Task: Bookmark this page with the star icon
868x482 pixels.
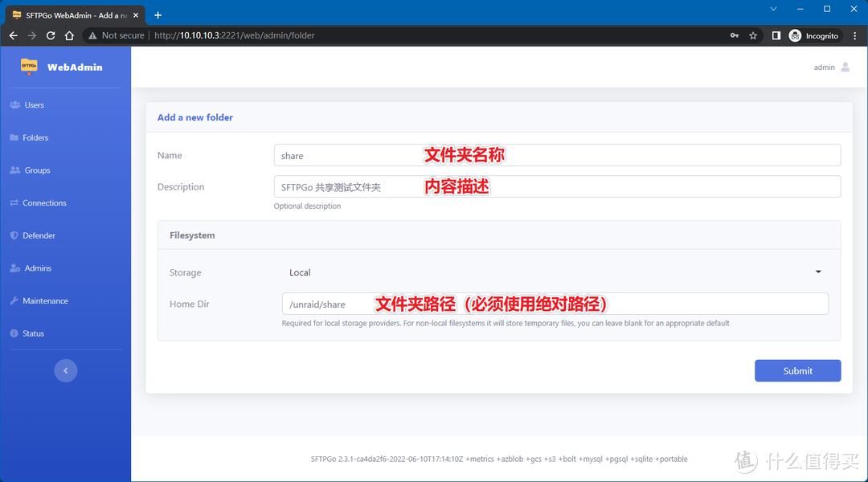Action: tap(752, 35)
